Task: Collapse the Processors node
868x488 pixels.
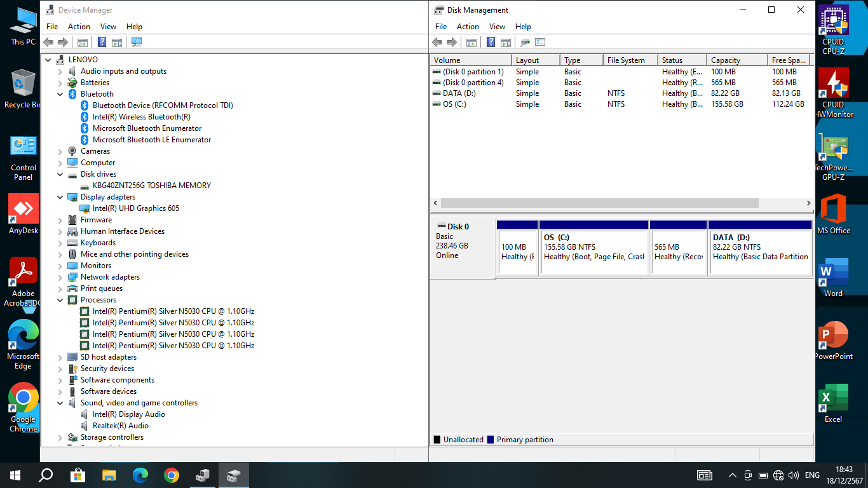Action: point(60,300)
